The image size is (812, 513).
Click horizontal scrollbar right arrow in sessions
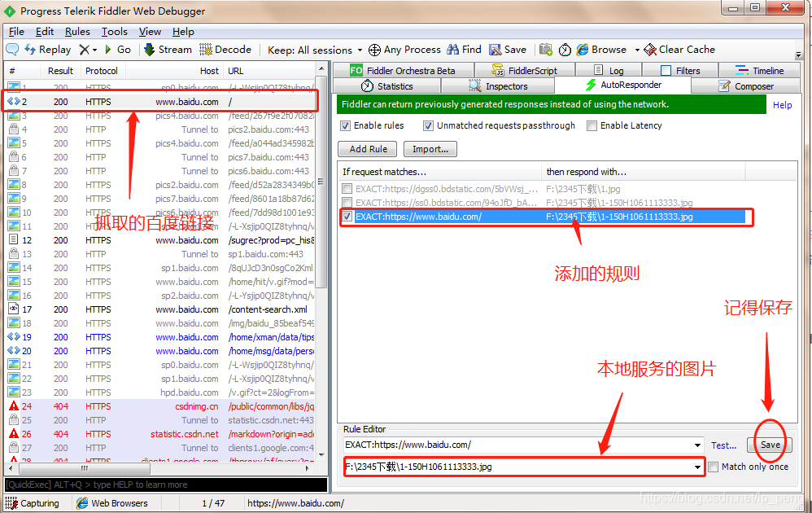307,468
